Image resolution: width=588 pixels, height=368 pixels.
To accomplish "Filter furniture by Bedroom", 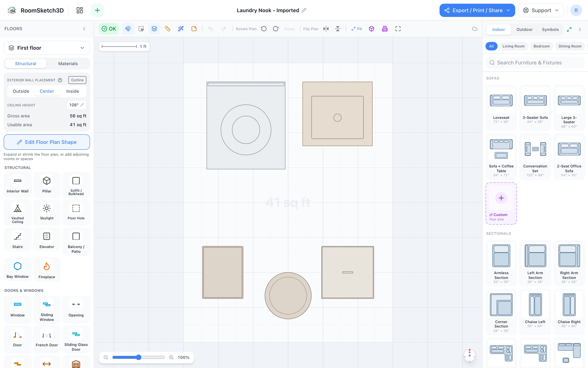I will pos(541,46).
